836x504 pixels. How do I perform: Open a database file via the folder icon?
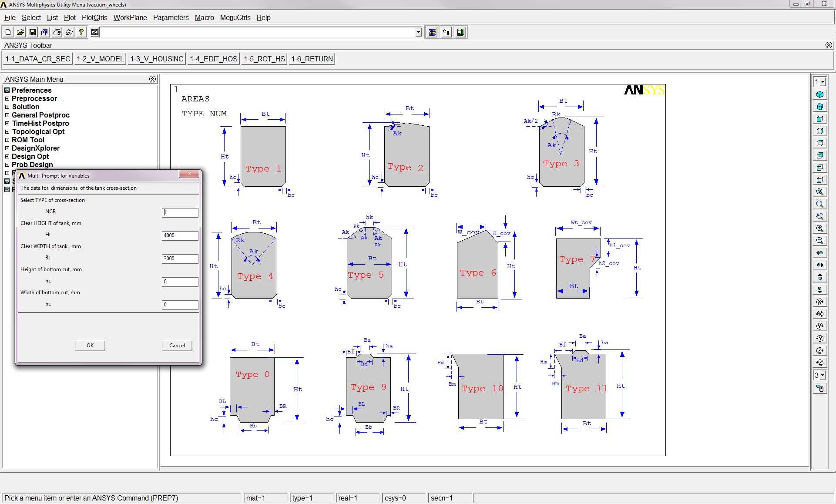coord(20,32)
